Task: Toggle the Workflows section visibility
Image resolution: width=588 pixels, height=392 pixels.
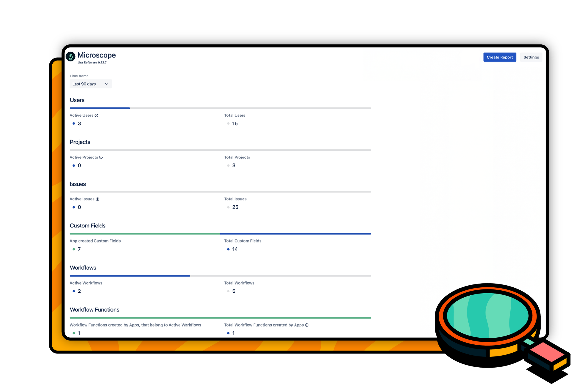Action: point(83,267)
